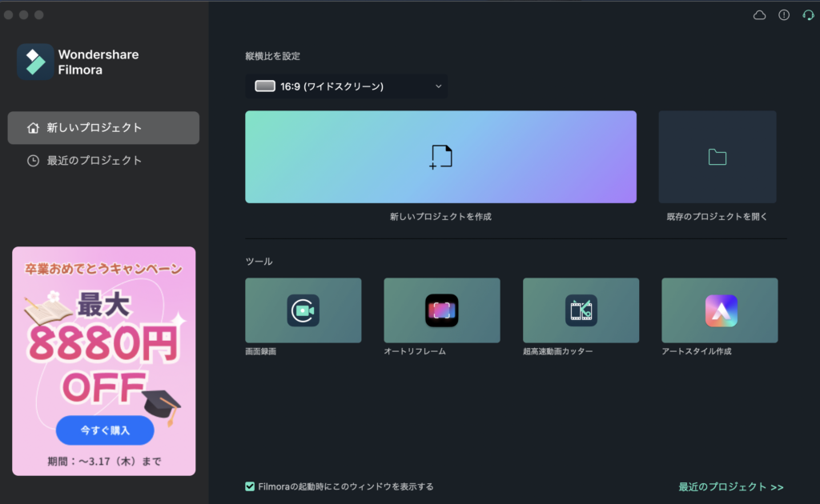Image resolution: width=820 pixels, height=504 pixels.
Task: Click the 画面録画 label text
Action: [x=260, y=351]
